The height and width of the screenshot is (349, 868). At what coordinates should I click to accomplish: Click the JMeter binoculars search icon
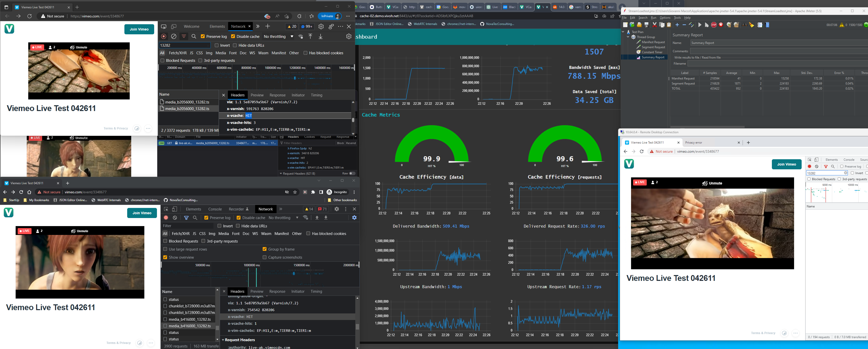(x=745, y=25)
